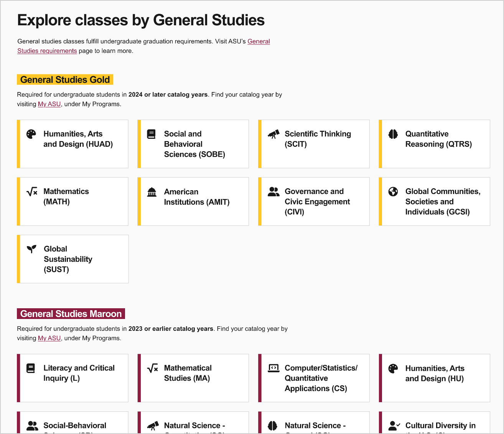Click the globe icon on the GCSI card
The image size is (504, 434).
393,191
